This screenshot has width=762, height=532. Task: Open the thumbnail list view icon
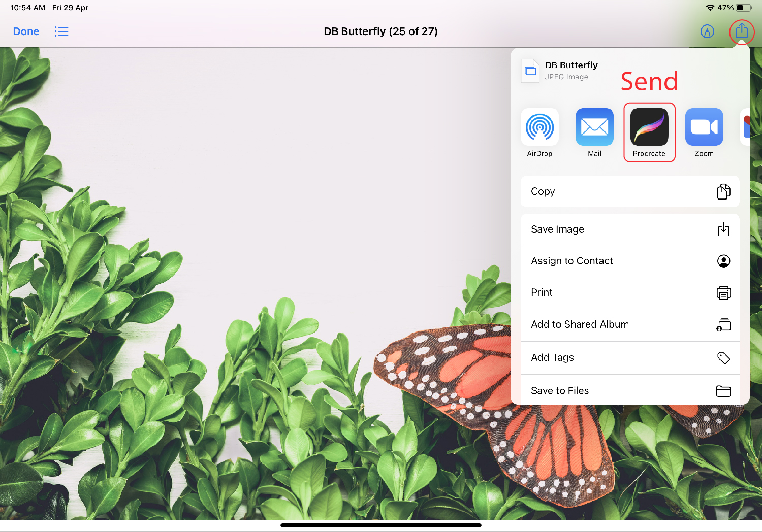(x=61, y=31)
